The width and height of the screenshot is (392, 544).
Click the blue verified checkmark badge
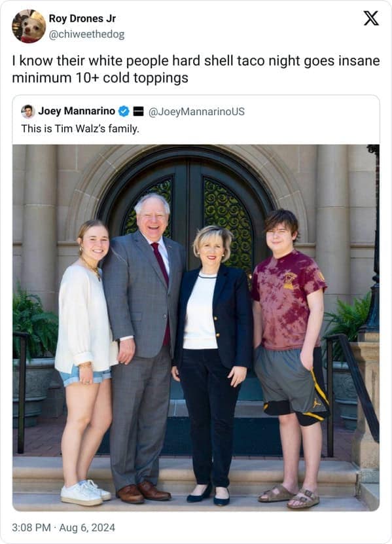[124, 111]
